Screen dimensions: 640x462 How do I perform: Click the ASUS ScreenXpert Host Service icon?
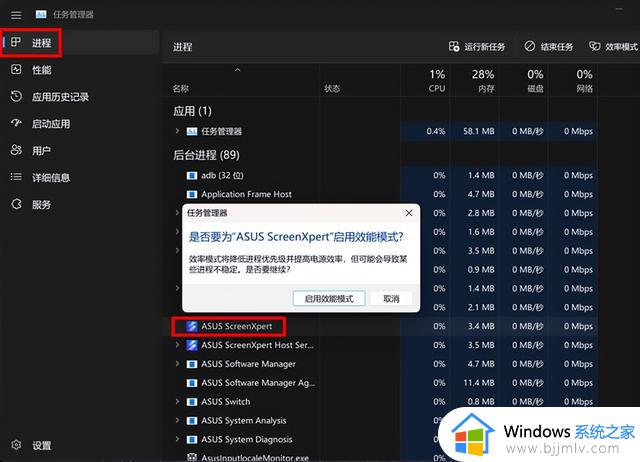pos(192,345)
